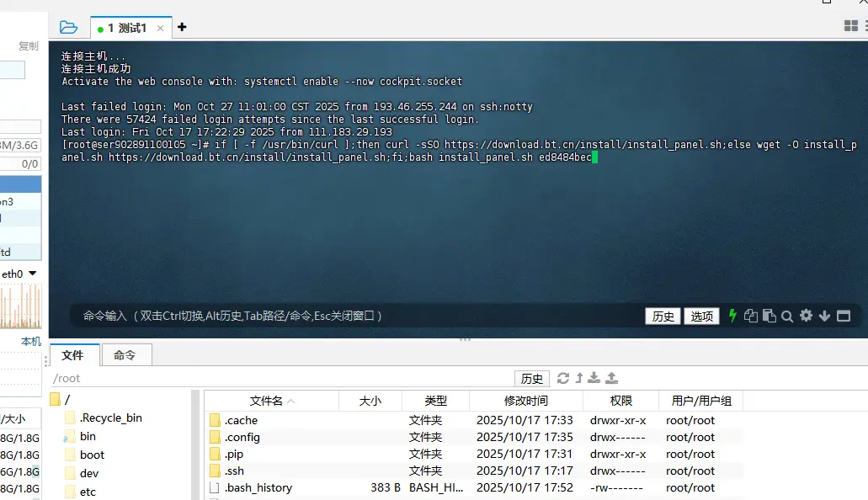Select the copy icon in terminal toolbar
This screenshot has width=868, height=500.
751,316
